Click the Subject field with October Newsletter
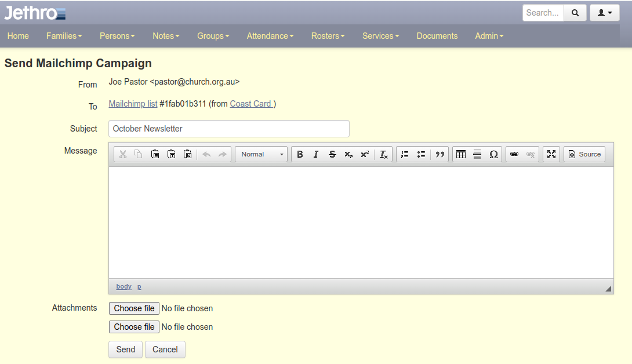This screenshot has height=364, width=632. 229,129
